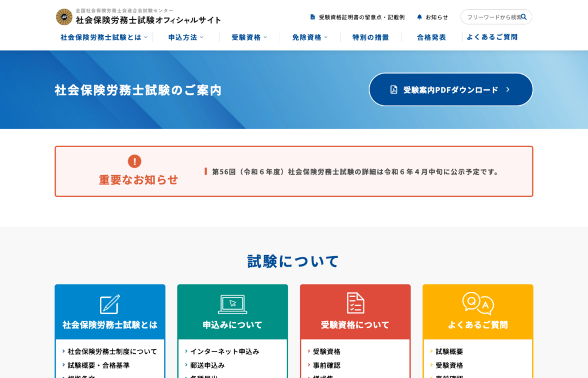Open 試験概要 link in yellow card
This screenshot has width=588, height=378.
pyautogui.click(x=449, y=352)
